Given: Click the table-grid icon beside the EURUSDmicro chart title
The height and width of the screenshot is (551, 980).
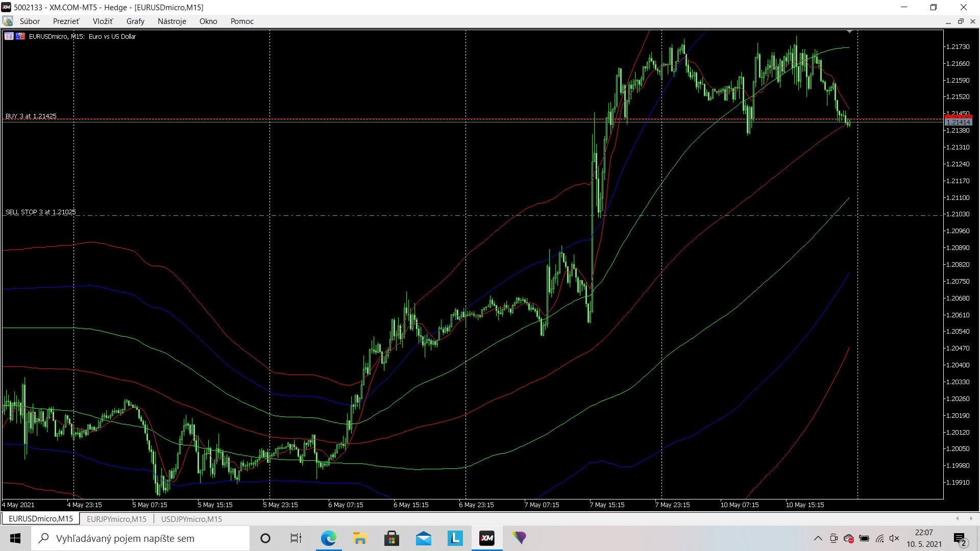Looking at the screenshot, I should click(x=9, y=36).
